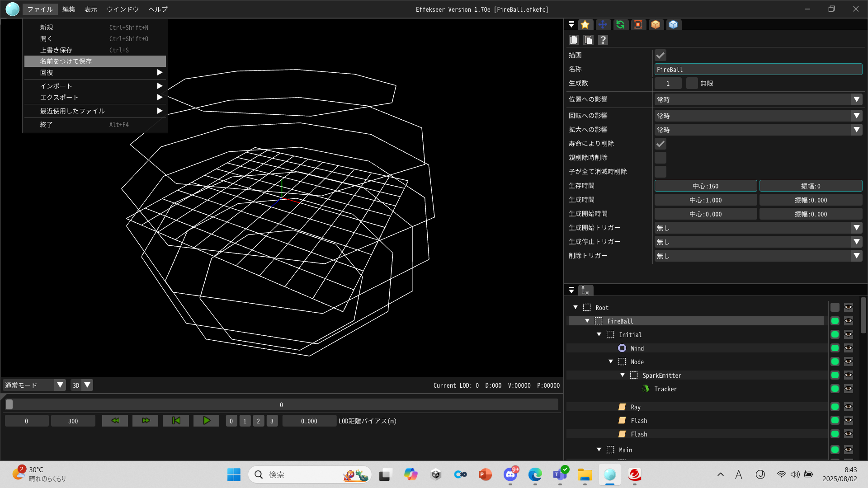Click the paste clipboard icon
868x488 pixels.
pos(588,40)
